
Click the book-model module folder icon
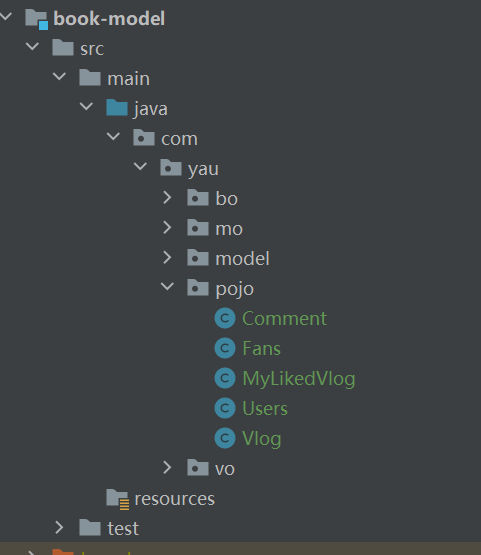click(x=36, y=19)
